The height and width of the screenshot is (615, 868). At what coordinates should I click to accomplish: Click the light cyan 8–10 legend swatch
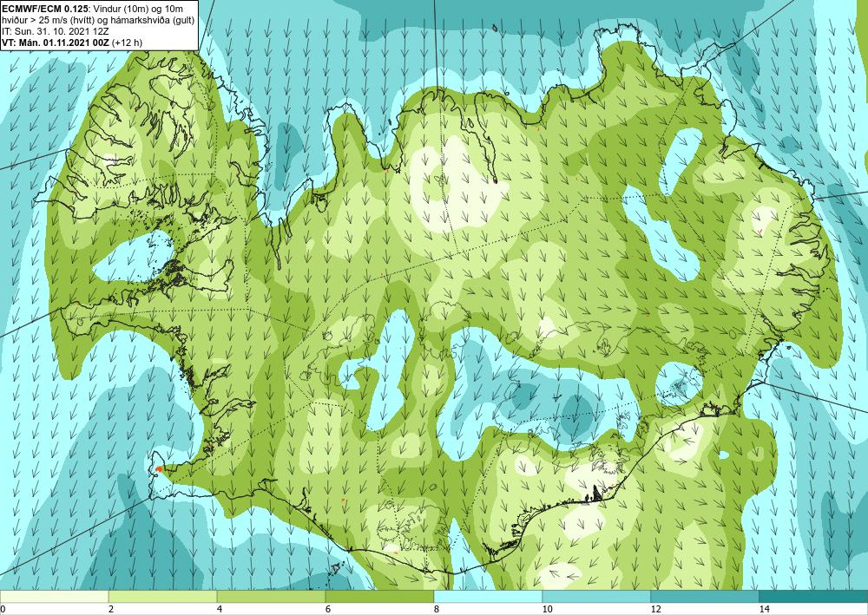click(488, 596)
